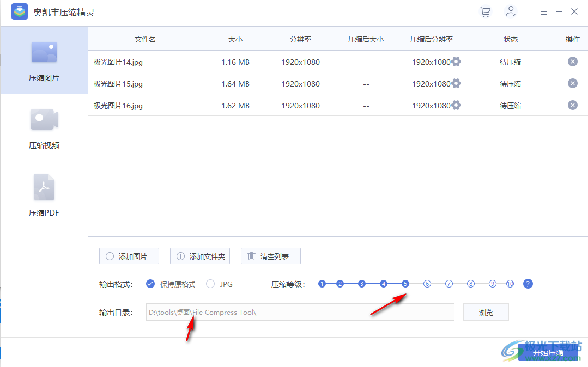Click the 待压缩 status of 极光图片14.jpg

pos(511,62)
